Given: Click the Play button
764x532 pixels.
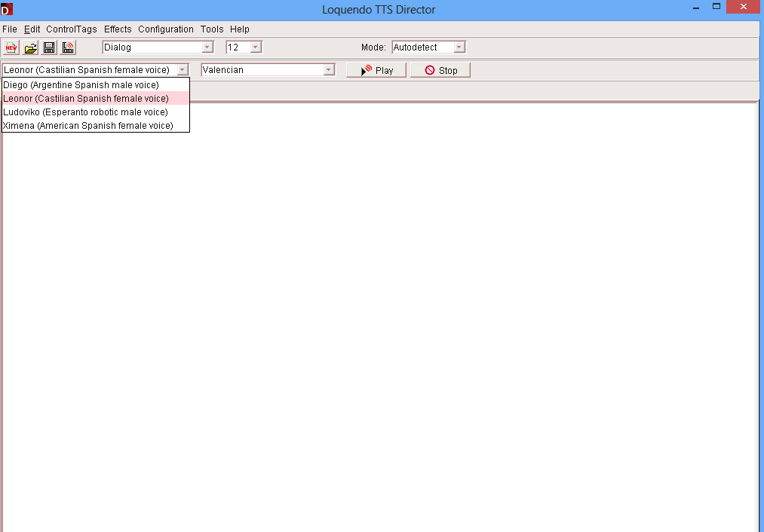Looking at the screenshot, I should click(x=376, y=70).
